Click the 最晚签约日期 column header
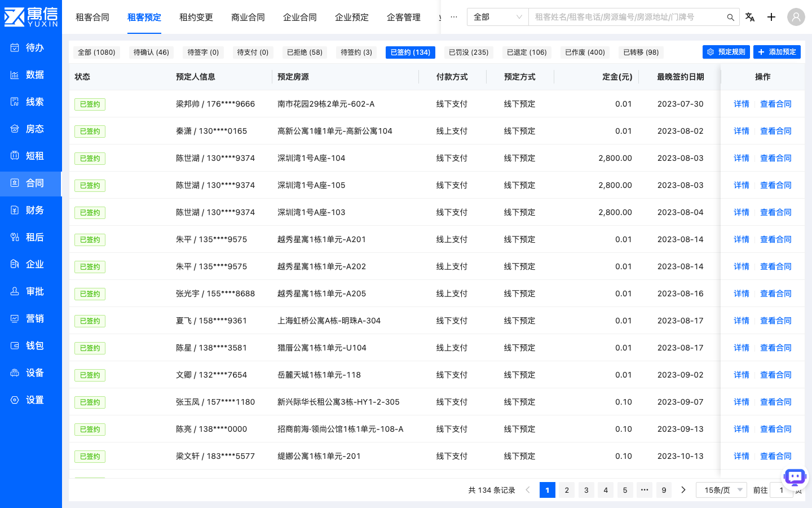 [x=681, y=77]
